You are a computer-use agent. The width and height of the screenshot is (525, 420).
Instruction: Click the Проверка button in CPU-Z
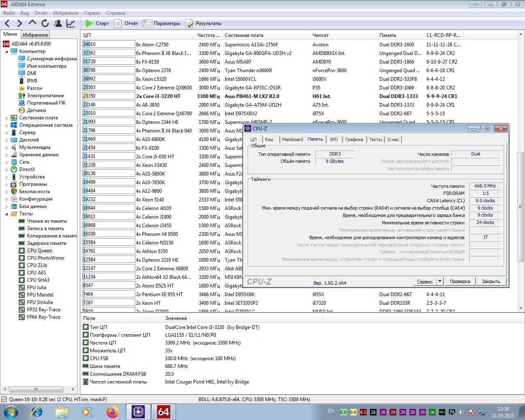click(x=460, y=281)
